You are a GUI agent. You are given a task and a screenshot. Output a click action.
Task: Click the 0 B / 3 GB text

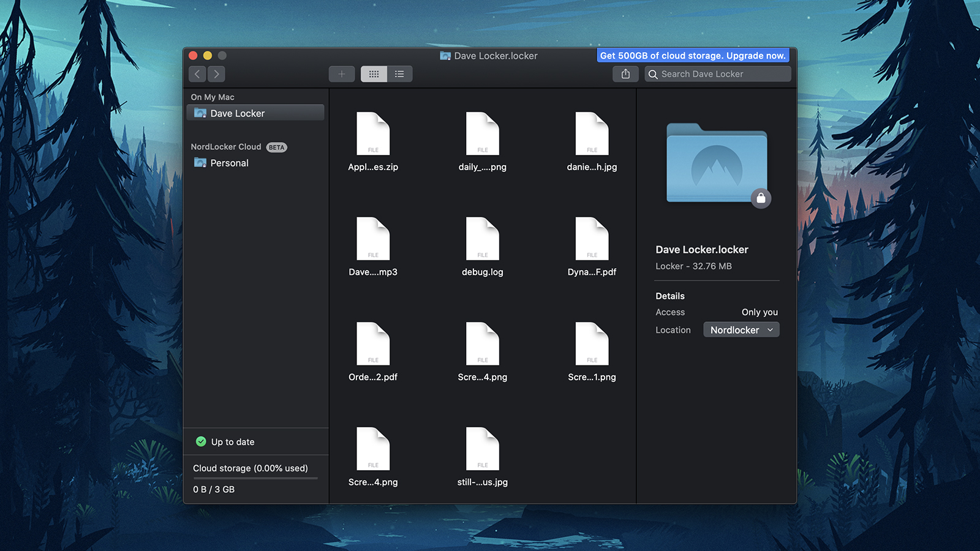[214, 489]
